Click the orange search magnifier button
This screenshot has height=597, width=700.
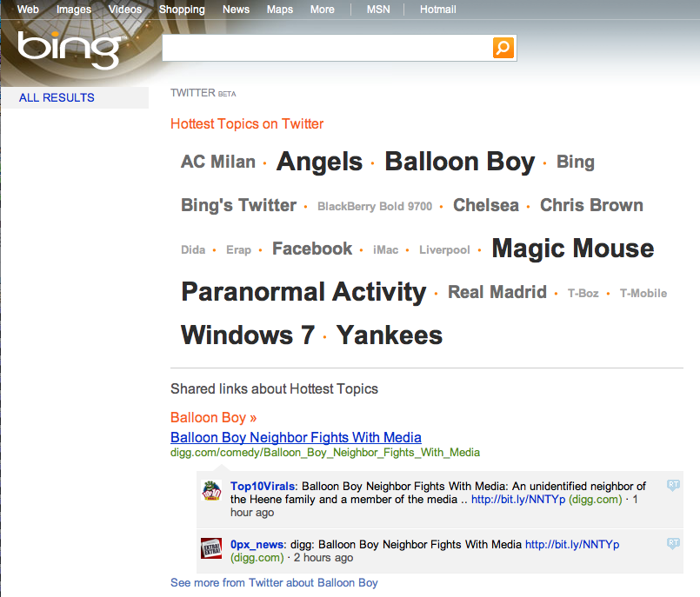coord(503,48)
